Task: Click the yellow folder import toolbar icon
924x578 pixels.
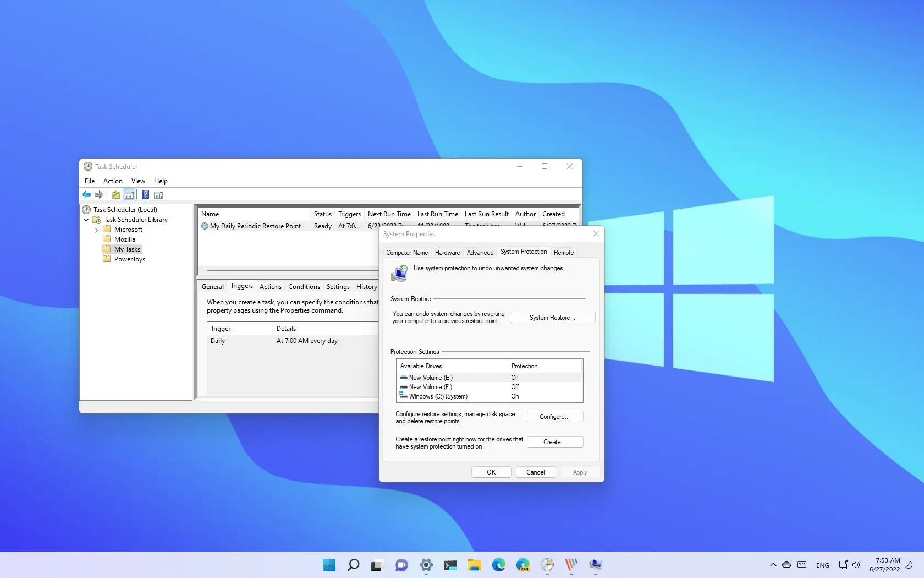Action: (x=116, y=194)
